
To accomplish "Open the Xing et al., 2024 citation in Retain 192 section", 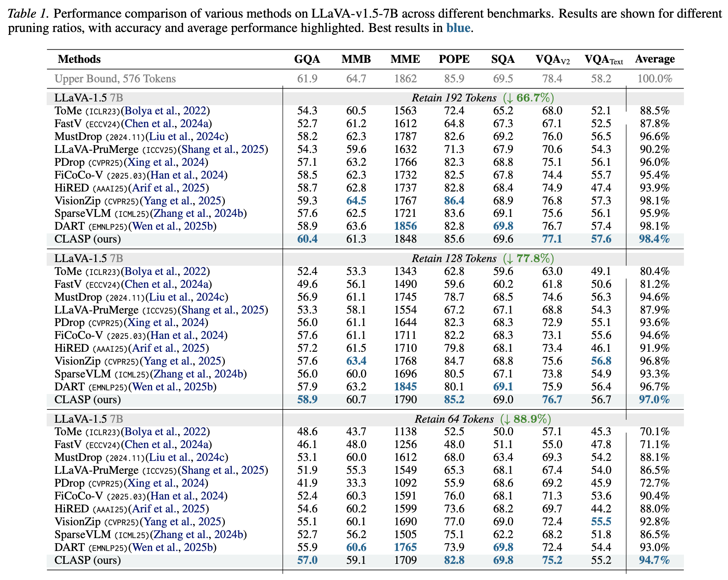I will click(166, 162).
